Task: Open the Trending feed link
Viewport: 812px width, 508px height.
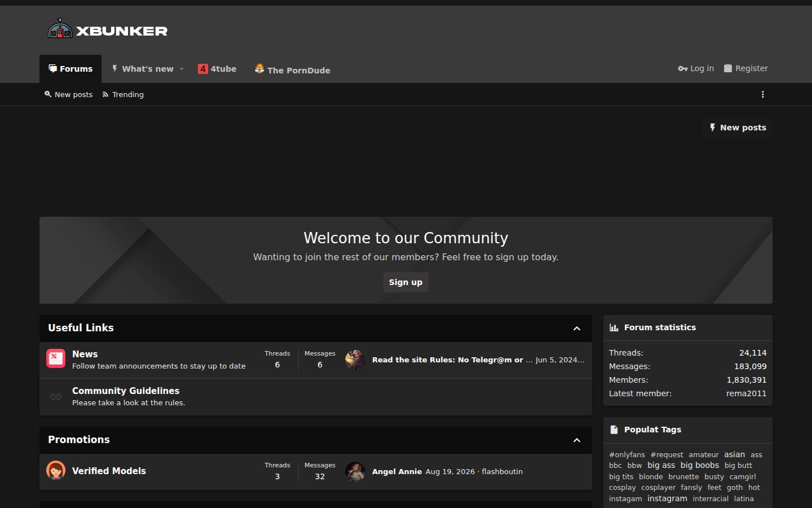Action: (x=123, y=94)
